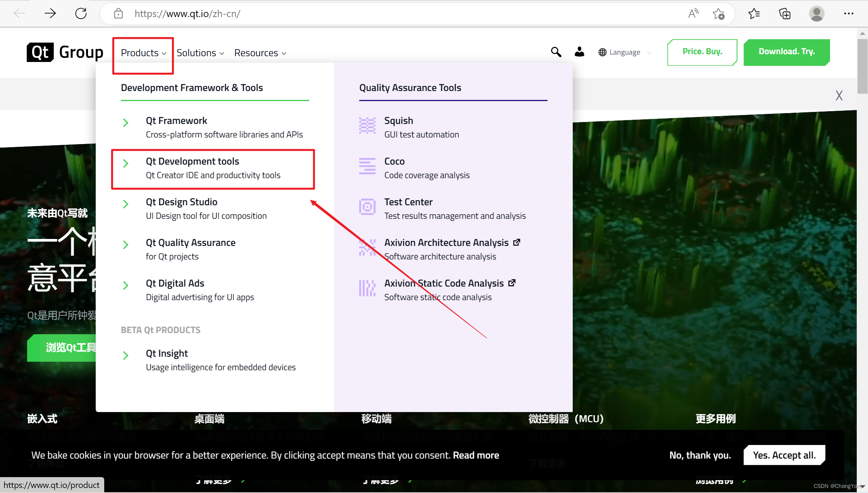Click scrollbar up arrow
The image size is (868, 493).
tap(862, 33)
